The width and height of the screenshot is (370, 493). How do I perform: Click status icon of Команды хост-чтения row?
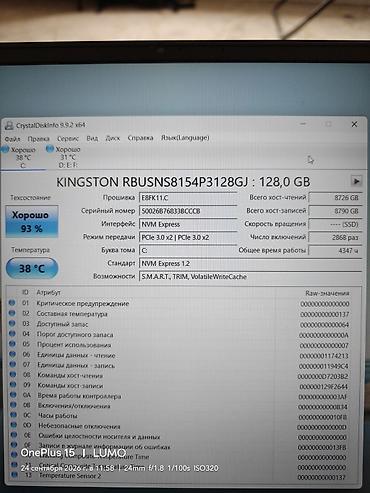(x=13, y=375)
